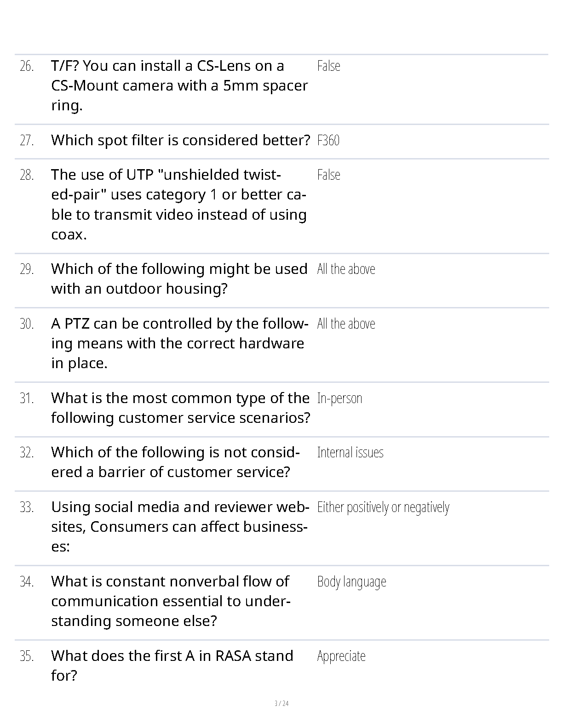
Task: Select the UTP unshielded twisted-pair question
Action: (179, 205)
